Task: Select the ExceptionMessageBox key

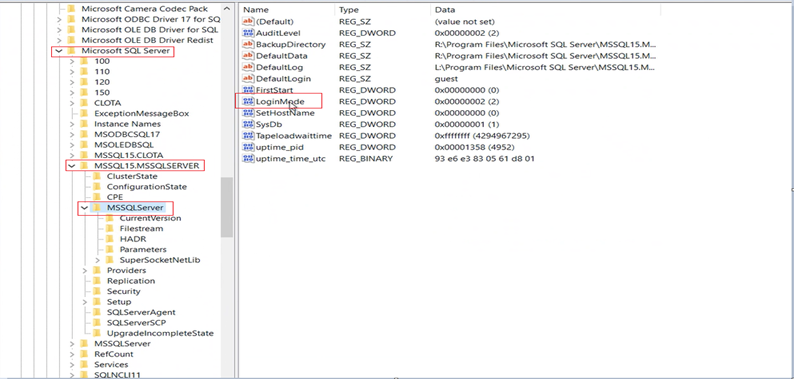Action: (x=141, y=113)
